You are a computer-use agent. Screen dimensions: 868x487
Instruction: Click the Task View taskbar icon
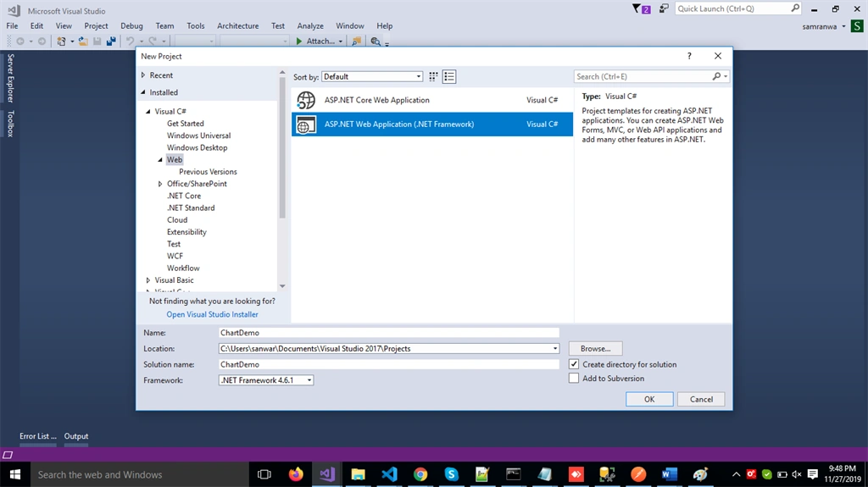click(264, 474)
